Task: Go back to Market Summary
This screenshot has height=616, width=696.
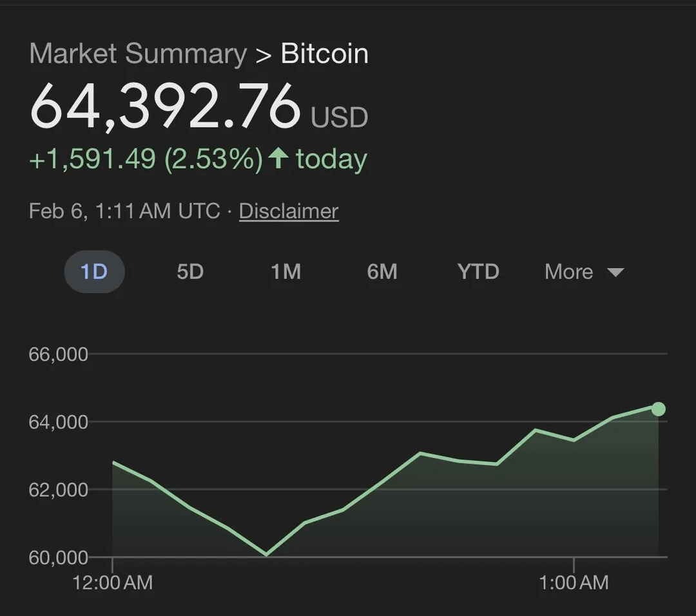Action: tap(138, 54)
